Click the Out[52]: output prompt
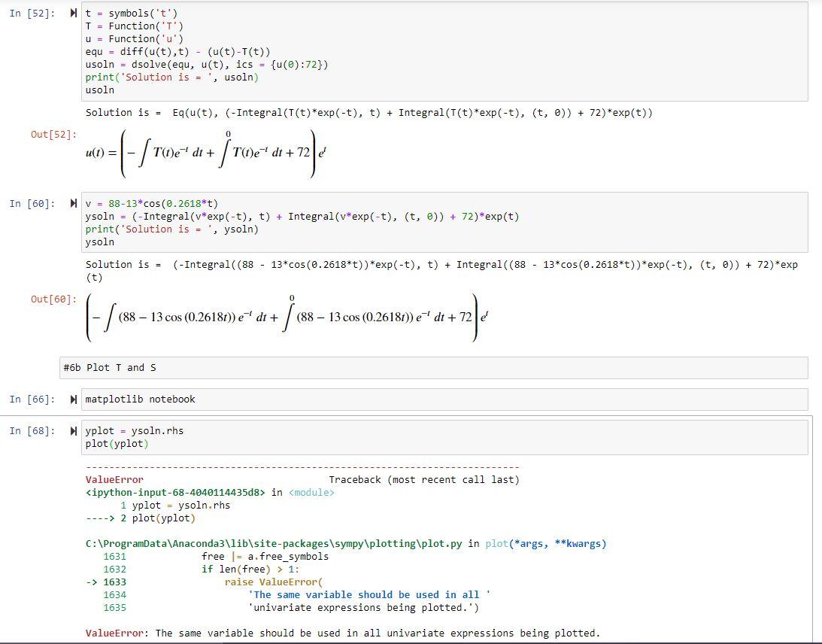The image size is (822, 644). tap(53, 134)
